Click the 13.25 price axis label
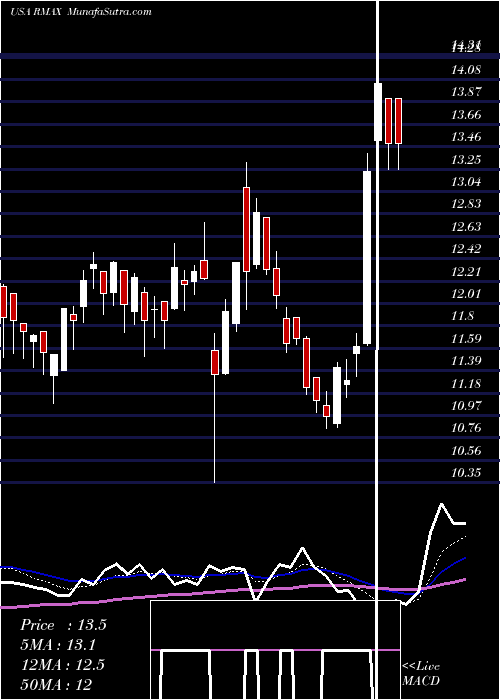This screenshot has width=500, height=700. point(466,159)
